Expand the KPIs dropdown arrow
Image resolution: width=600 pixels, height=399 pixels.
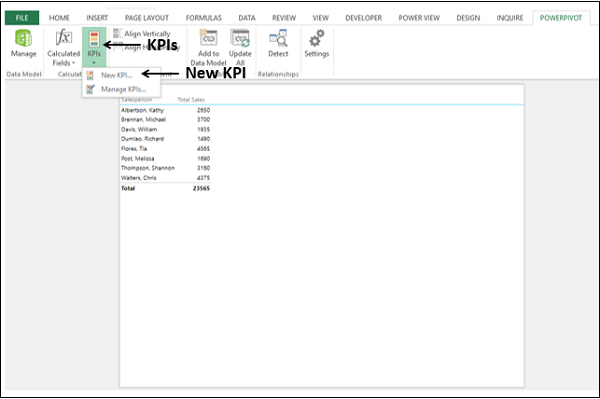pyautogui.click(x=94, y=63)
